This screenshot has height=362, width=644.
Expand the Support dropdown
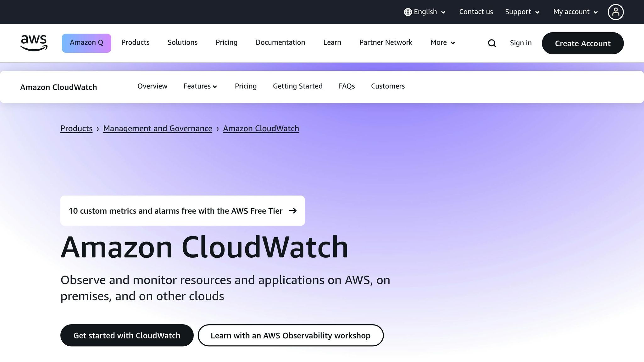522,12
